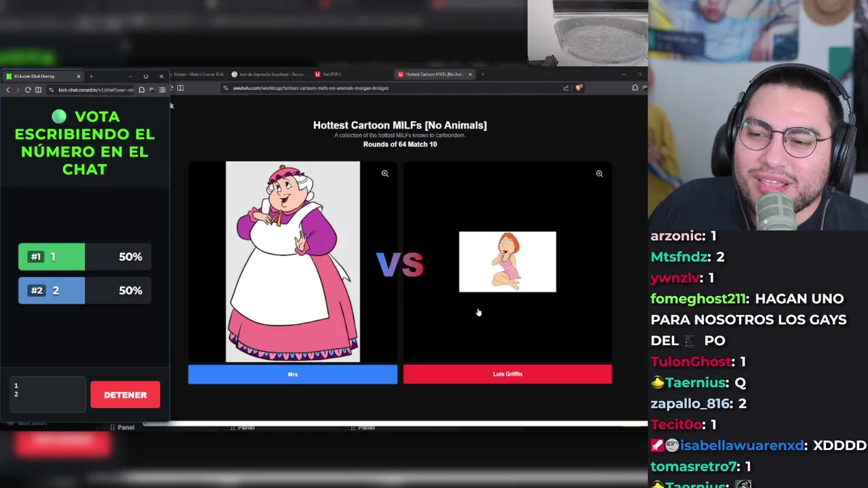This screenshot has height=488, width=868.
Task: Click site settings icon beside uwufufu URL
Action: tap(226, 87)
